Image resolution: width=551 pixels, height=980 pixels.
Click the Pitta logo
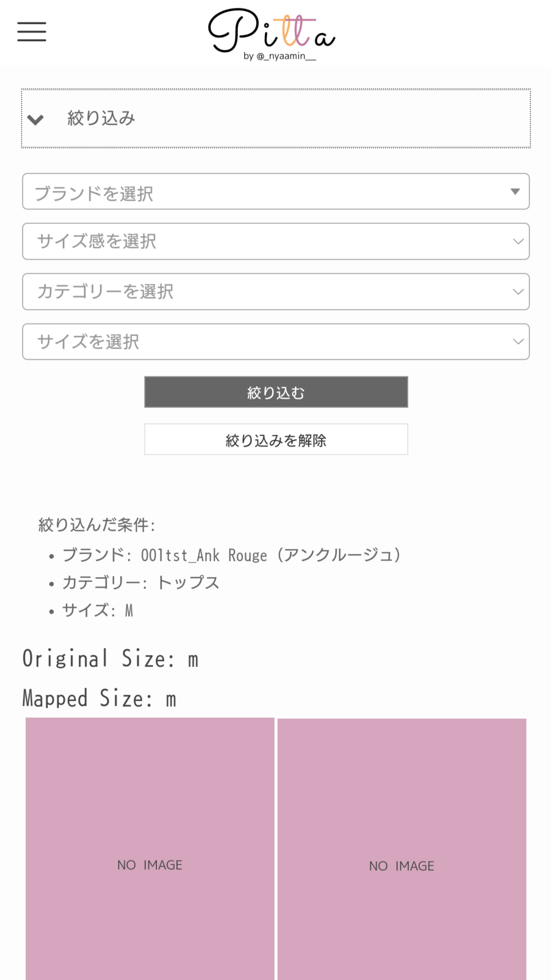271,31
